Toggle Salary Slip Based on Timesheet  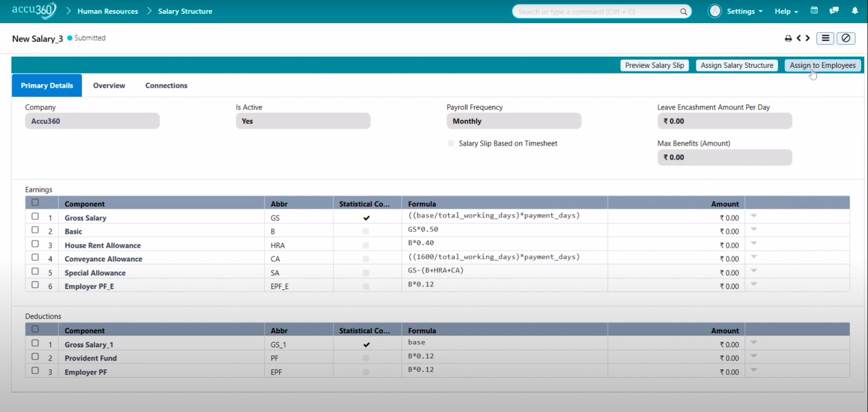point(451,144)
